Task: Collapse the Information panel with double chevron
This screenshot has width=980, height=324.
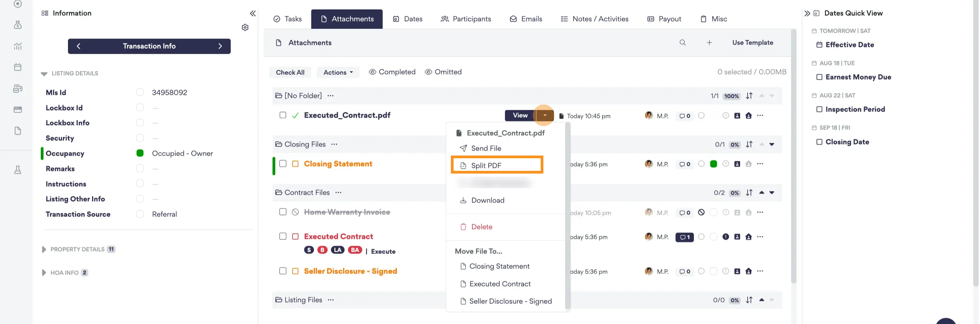Action: tap(252, 13)
